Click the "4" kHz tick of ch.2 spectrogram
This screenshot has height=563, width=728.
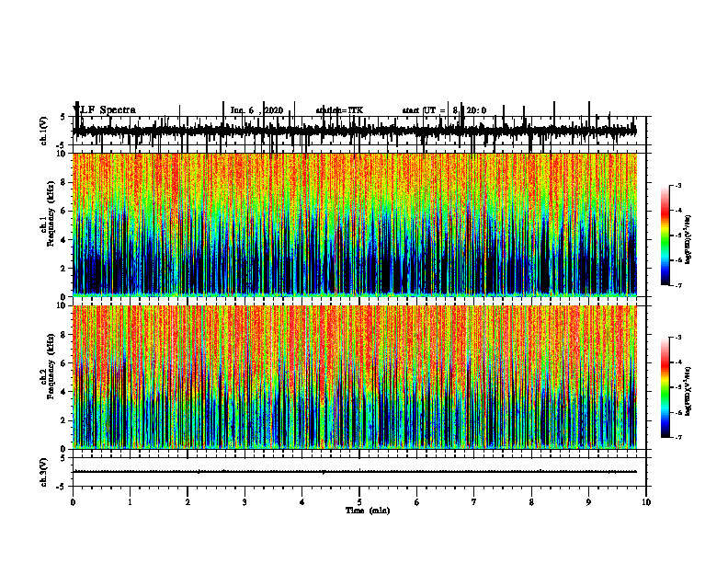click(64, 392)
